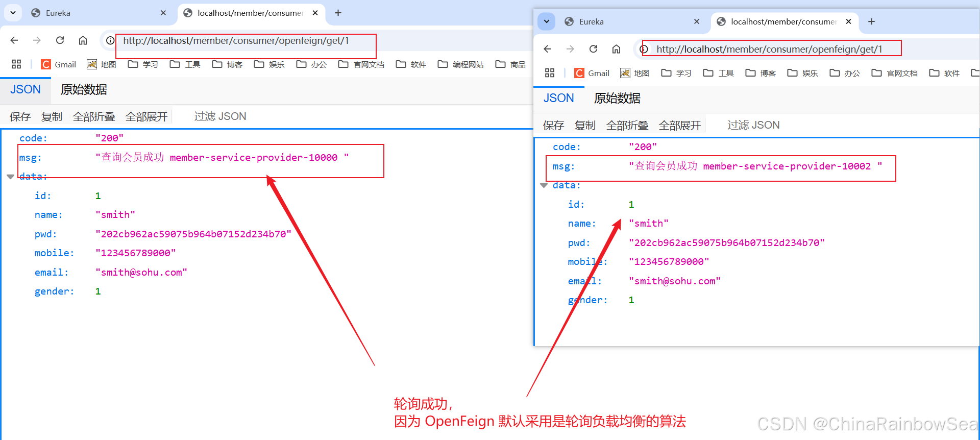Select JSON viewer tab in right window
The height and width of the screenshot is (440, 980).
click(x=559, y=99)
